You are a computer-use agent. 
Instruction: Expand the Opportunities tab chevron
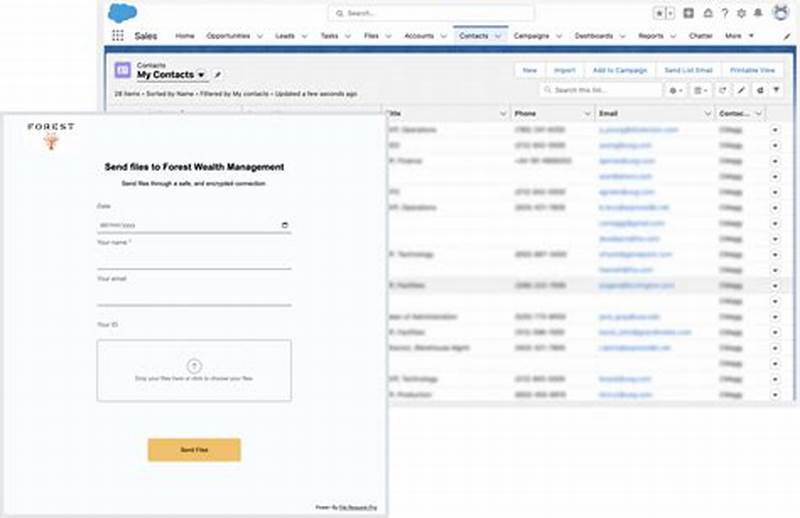pos(260,36)
